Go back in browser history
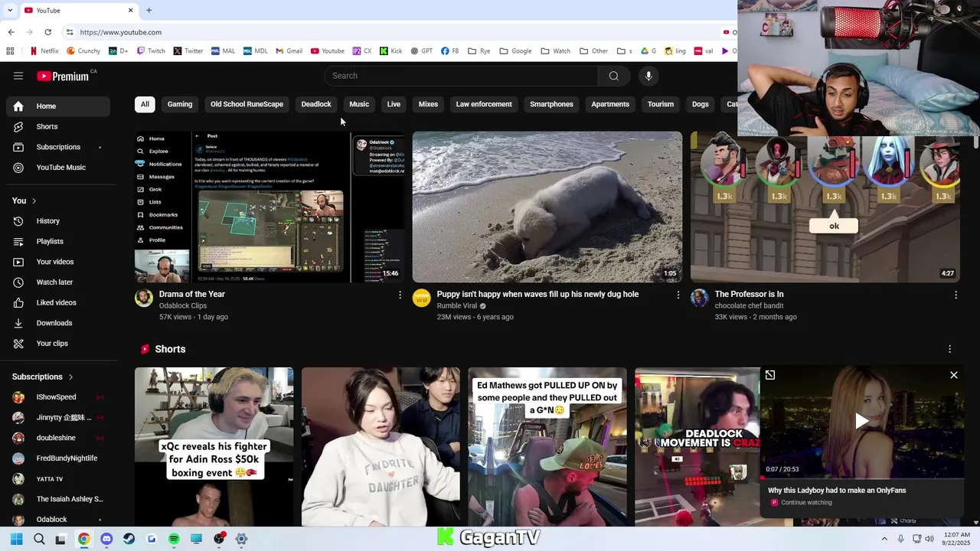The image size is (980, 551). (11, 32)
